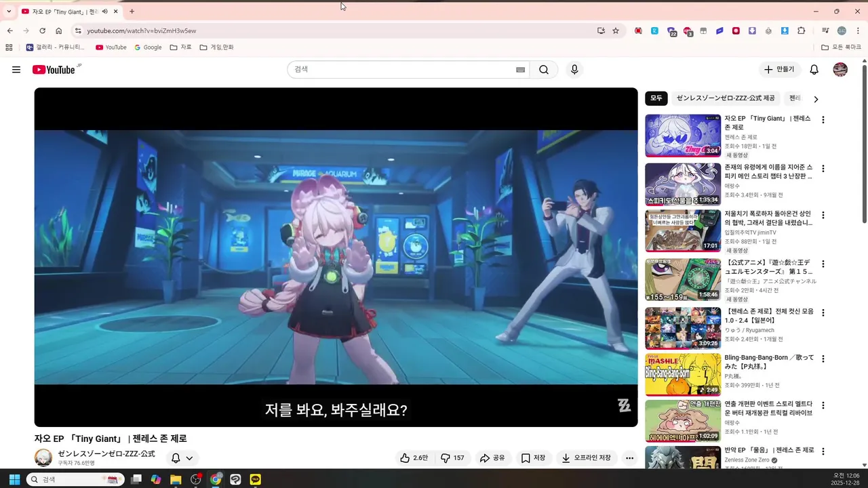Click 오프라인 저장 download button
The width and height of the screenshot is (868, 488).
pyautogui.click(x=586, y=458)
